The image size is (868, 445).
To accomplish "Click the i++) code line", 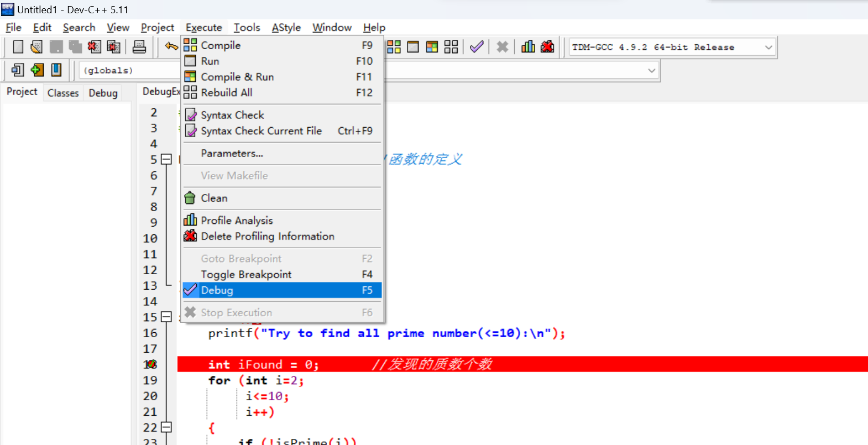I will tap(260, 412).
